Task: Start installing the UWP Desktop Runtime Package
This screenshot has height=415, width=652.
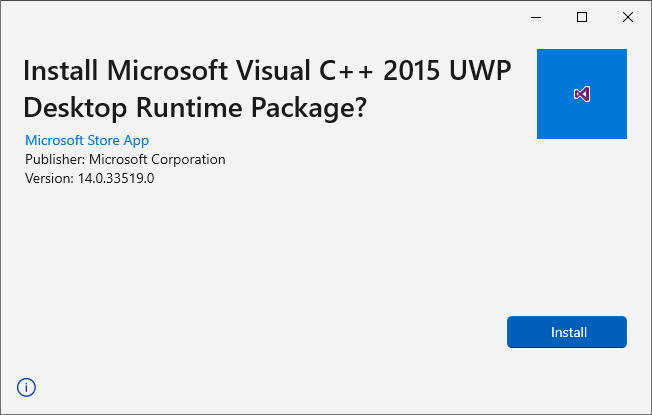Action: 566,332
